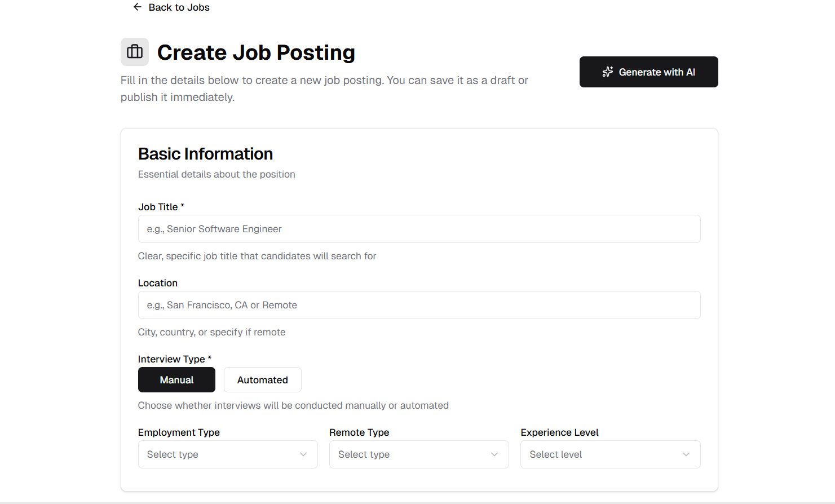
Task: Click the 'Select type' box under Remote Type
Action: [x=419, y=454]
